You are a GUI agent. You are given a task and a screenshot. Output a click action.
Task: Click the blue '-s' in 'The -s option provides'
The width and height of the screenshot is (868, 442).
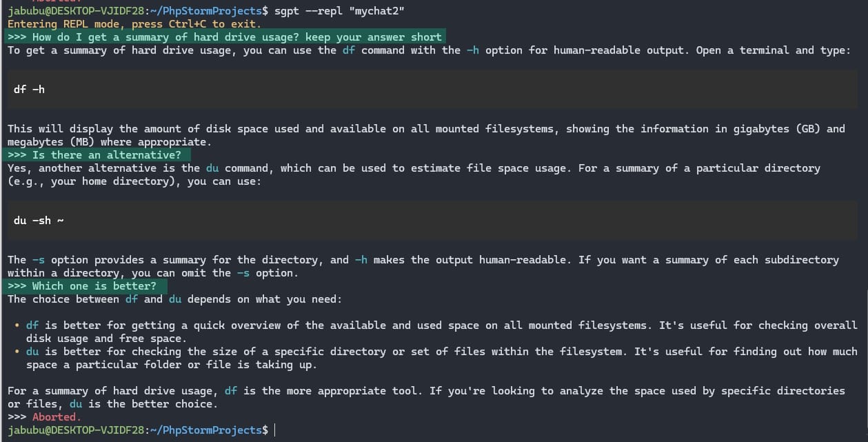coord(38,260)
